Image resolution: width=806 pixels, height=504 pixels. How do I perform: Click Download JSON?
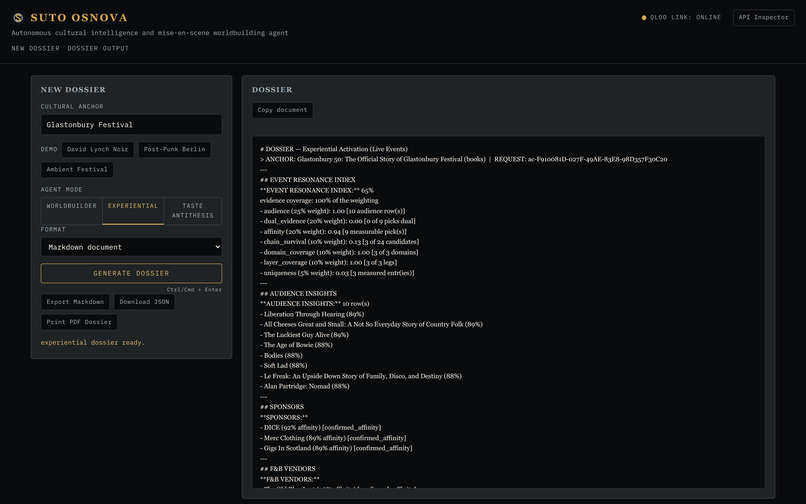click(x=144, y=302)
